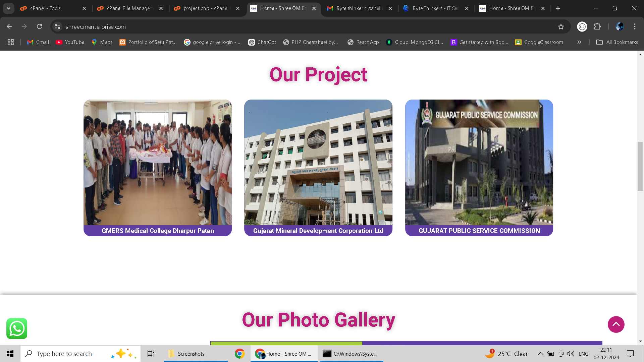Click the page vertical scrollbar thumb

pos(640,167)
